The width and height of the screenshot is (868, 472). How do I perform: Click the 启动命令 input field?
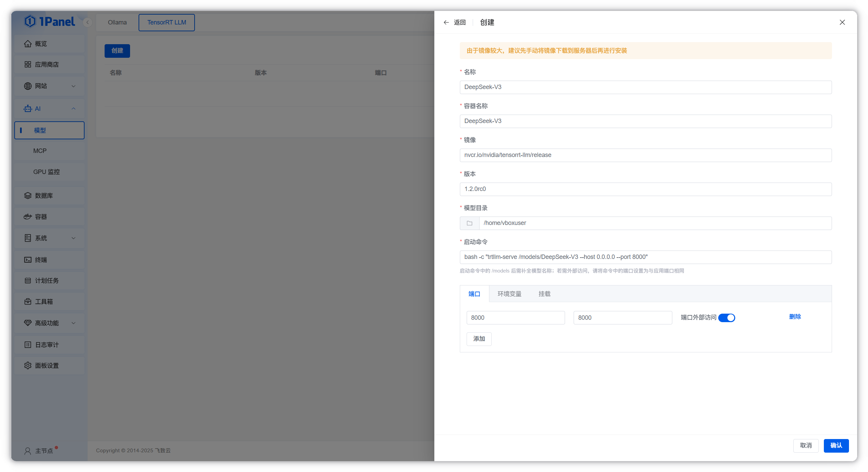click(645, 257)
